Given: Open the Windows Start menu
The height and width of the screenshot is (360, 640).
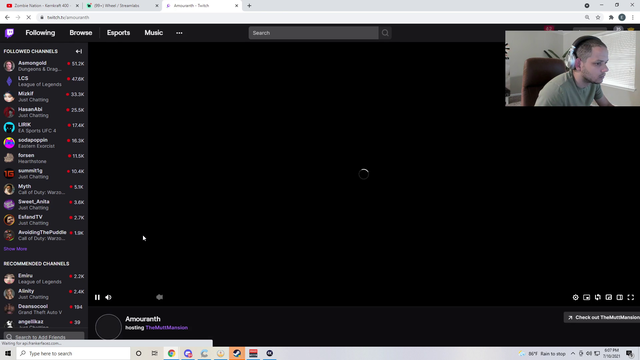Looking at the screenshot, I should click(x=8, y=353).
